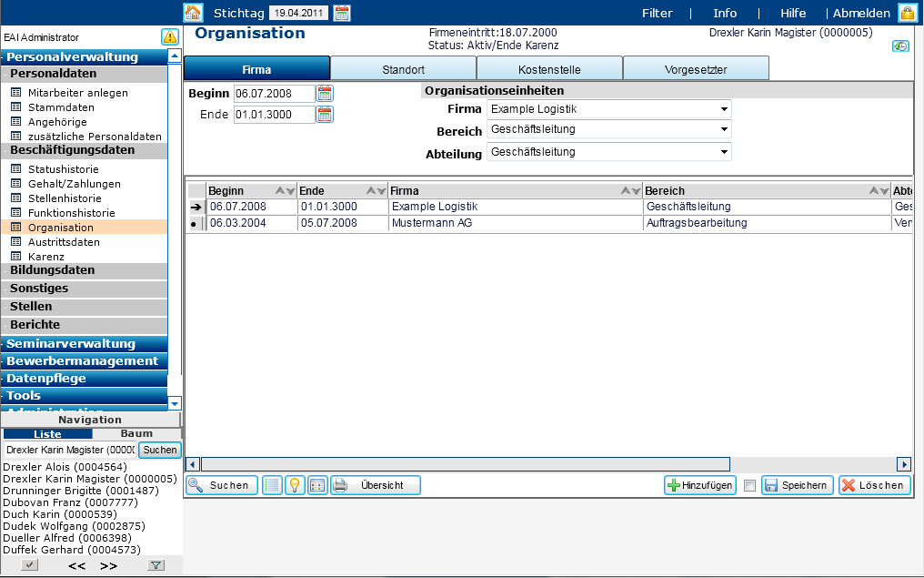
Task: Switch to the Kostenstelle tab
Action: pyautogui.click(x=549, y=69)
